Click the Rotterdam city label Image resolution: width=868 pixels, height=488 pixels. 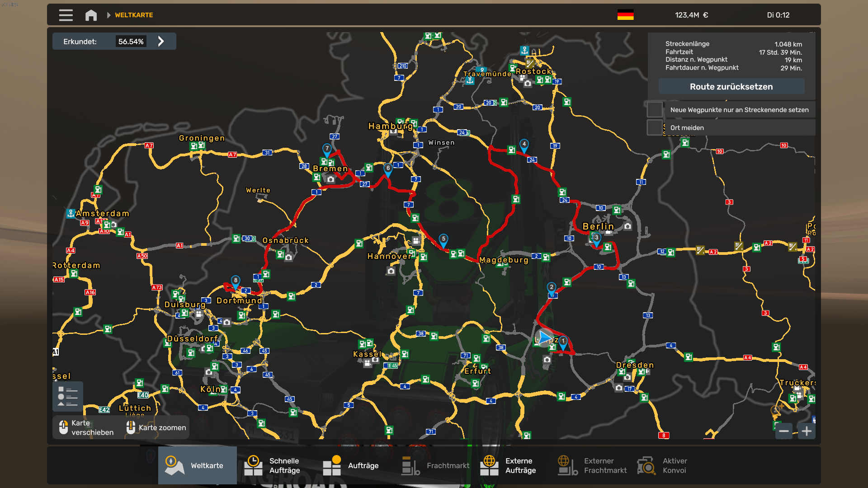coord(76,265)
